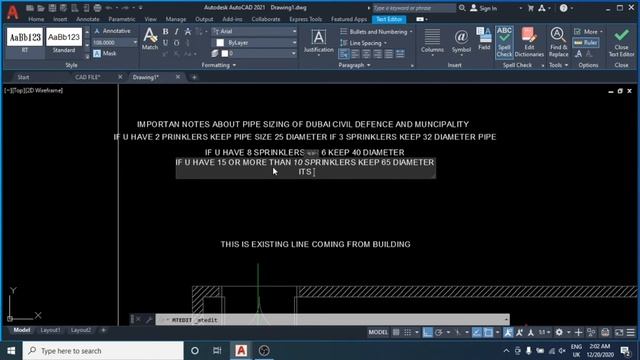The height and width of the screenshot is (360, 640).
Task: Open the Justification menu
Action: click(x=318, y=41)
